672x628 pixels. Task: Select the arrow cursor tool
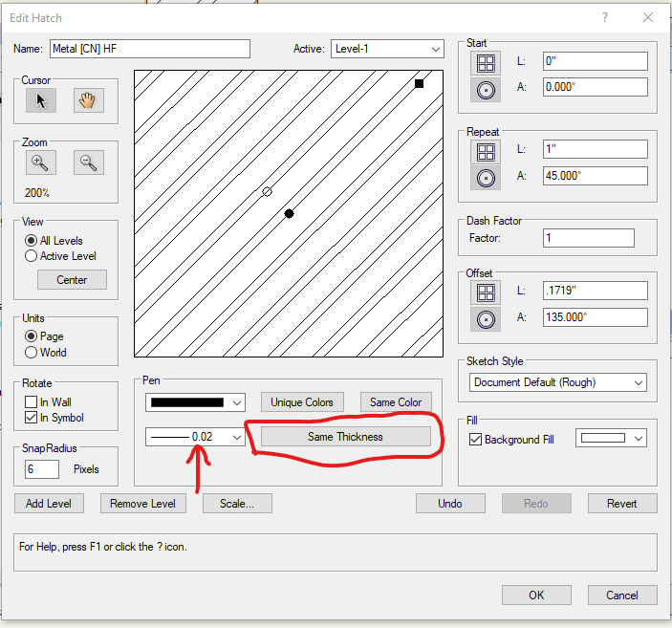[40, 100]
